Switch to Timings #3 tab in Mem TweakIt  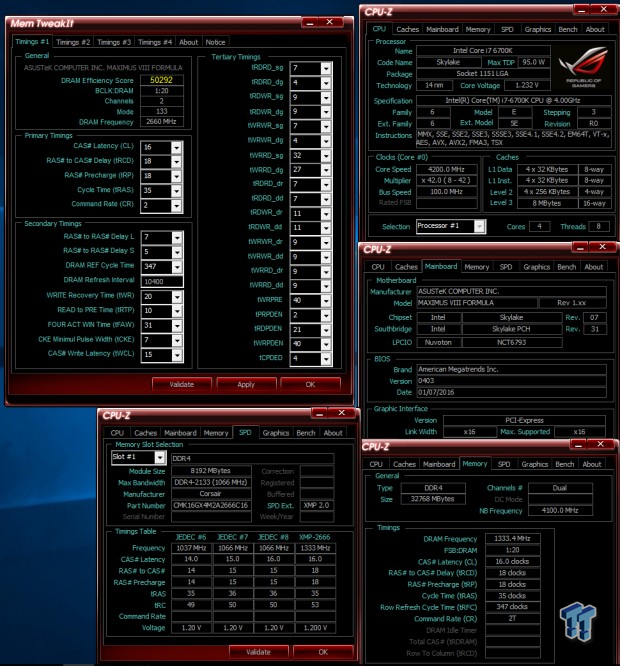pyautogui.click(x=114, y=42)
